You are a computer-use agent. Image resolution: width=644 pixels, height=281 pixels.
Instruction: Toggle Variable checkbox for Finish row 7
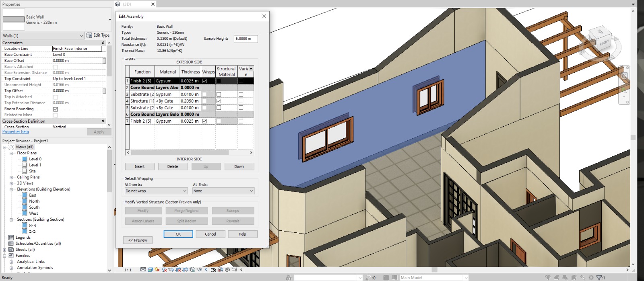[241, 121]
